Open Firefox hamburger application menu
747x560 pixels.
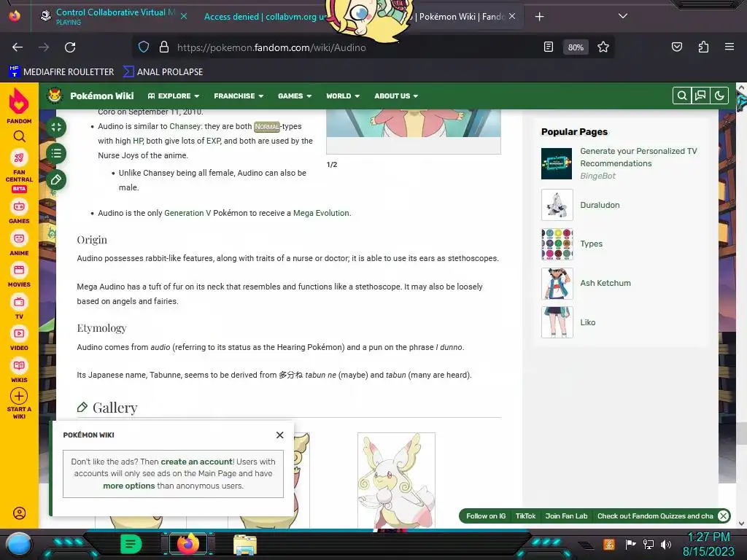729,47
